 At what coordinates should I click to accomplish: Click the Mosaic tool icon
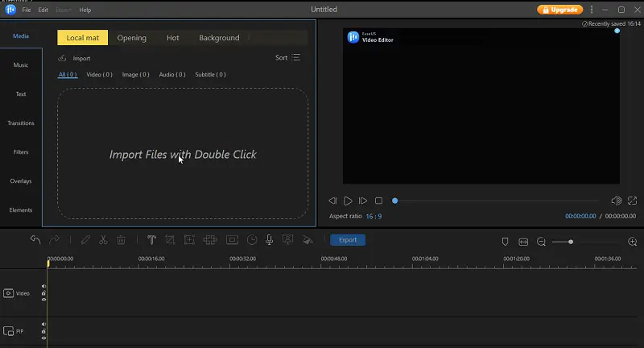(x=210, y=239)
